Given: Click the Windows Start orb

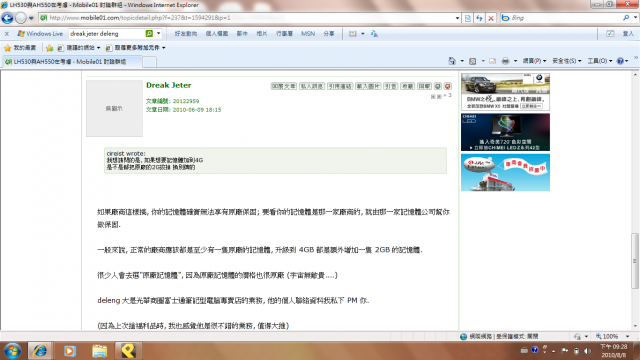Looking at the screenshot, I should (12, 351).
